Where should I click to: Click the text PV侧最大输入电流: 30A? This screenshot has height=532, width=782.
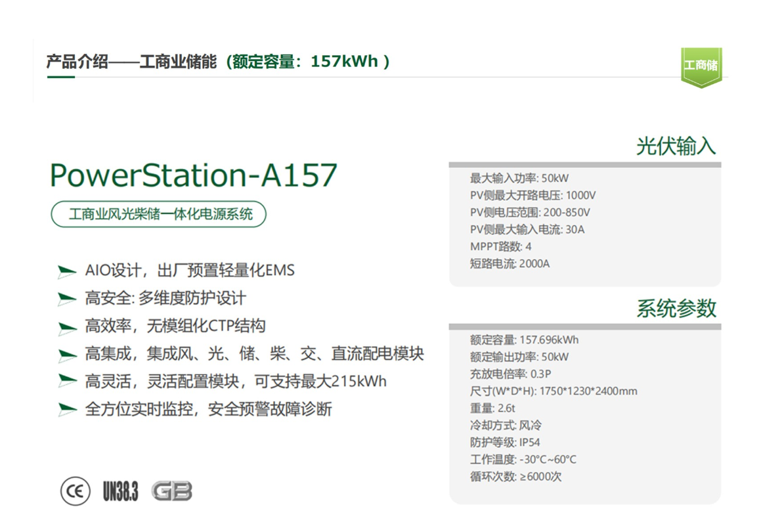click(x=527, y=229)
